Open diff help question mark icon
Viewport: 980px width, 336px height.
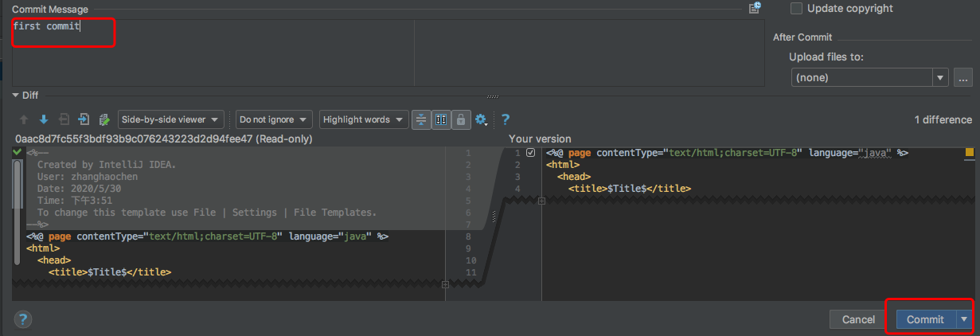tap(506, 119)
